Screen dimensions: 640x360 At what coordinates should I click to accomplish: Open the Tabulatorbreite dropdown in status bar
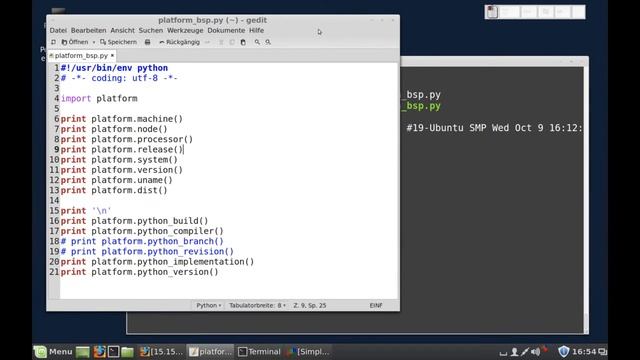(257, 305)
